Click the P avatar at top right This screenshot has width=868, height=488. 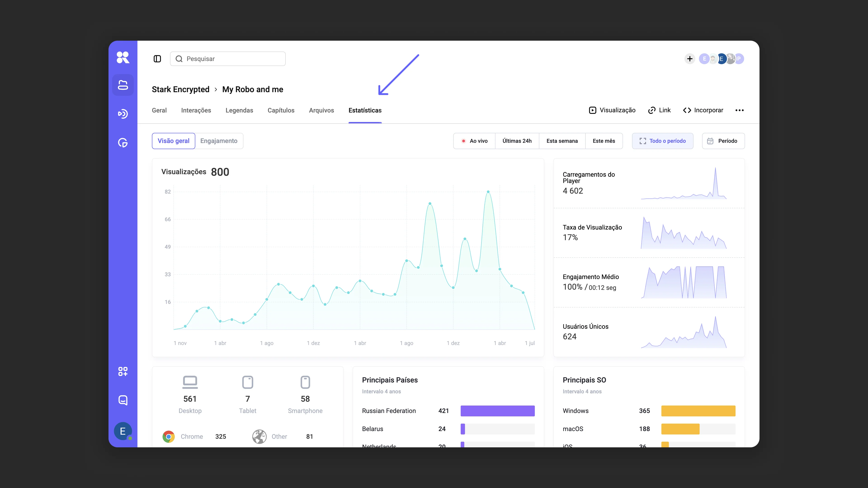[739, 59]
